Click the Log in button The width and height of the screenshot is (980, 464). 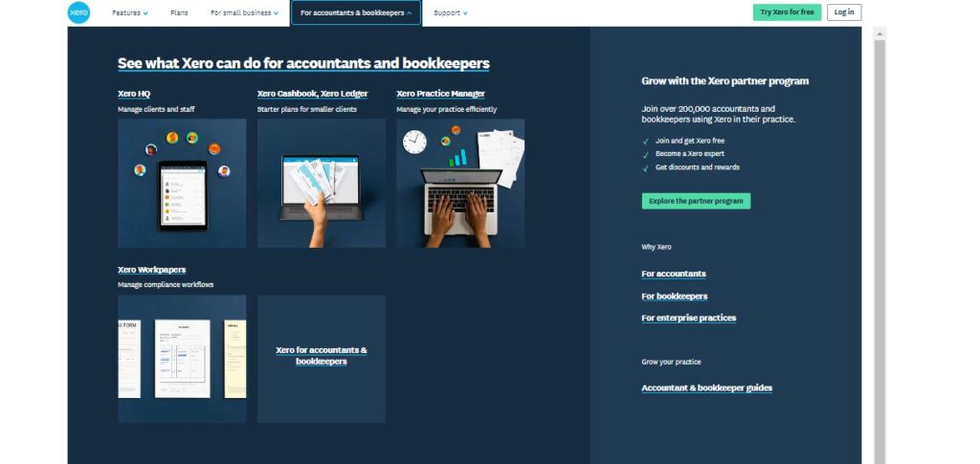[x=844, y=12]
